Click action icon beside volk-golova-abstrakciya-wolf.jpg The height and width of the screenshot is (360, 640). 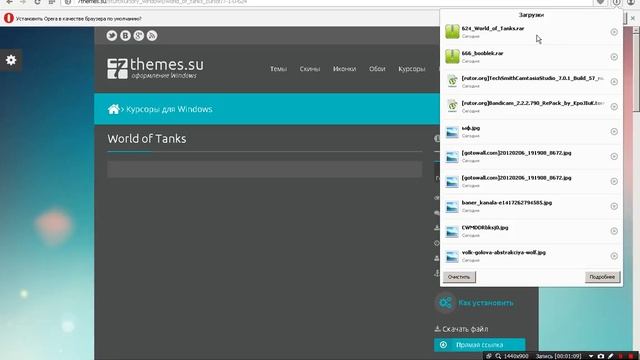[x=614, y=256]
